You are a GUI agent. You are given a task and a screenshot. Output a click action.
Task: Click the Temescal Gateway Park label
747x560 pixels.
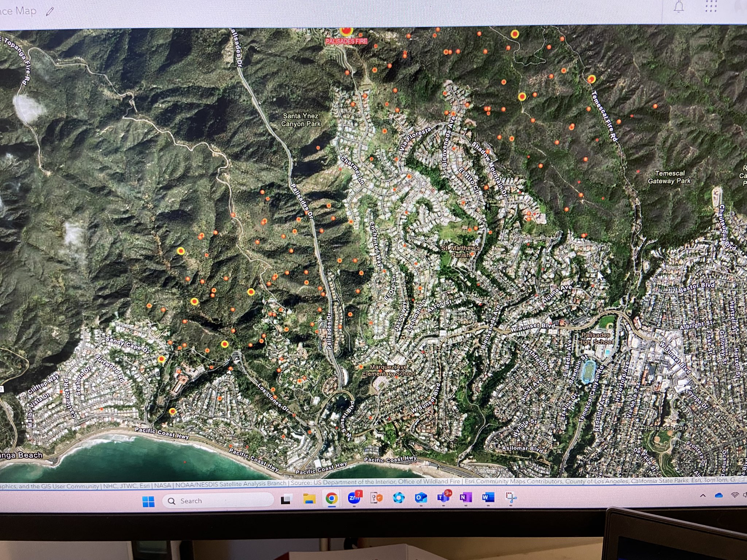click(x=669, y=177)
